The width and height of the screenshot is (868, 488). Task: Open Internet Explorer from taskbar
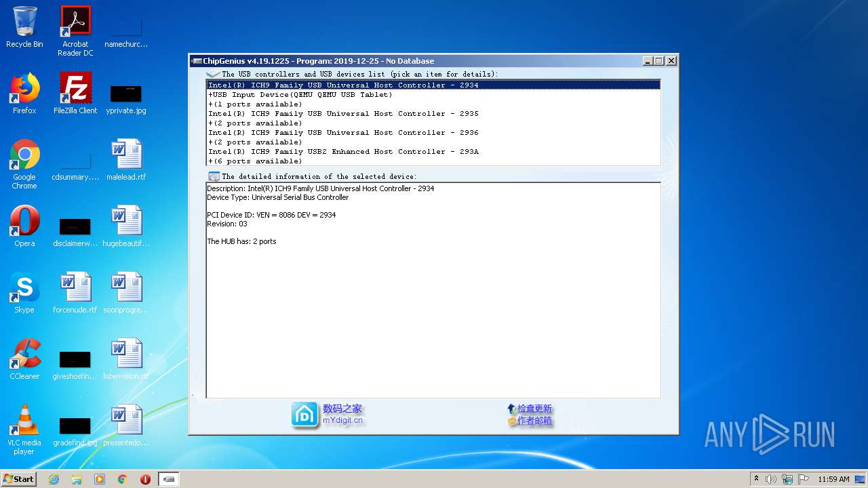(x=54, y=479)
